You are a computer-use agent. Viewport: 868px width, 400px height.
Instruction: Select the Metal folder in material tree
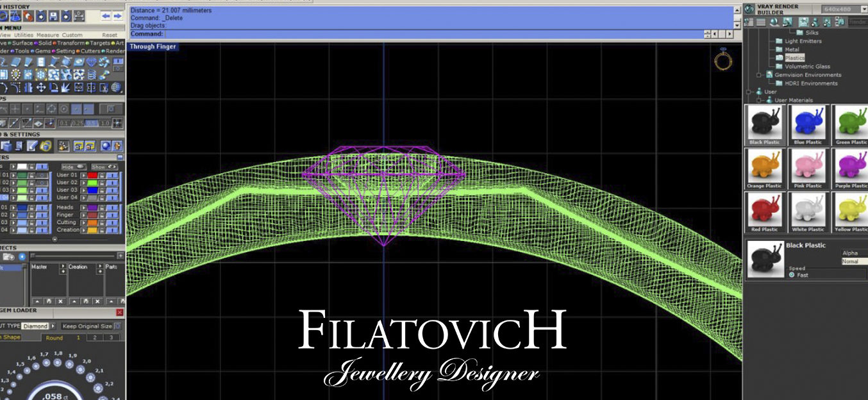(792, 49)
